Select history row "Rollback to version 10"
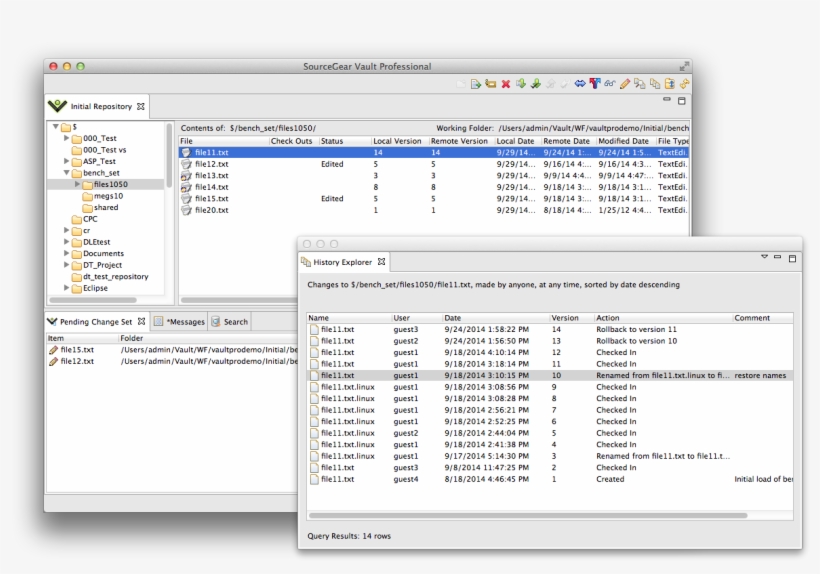 point(550,341)
